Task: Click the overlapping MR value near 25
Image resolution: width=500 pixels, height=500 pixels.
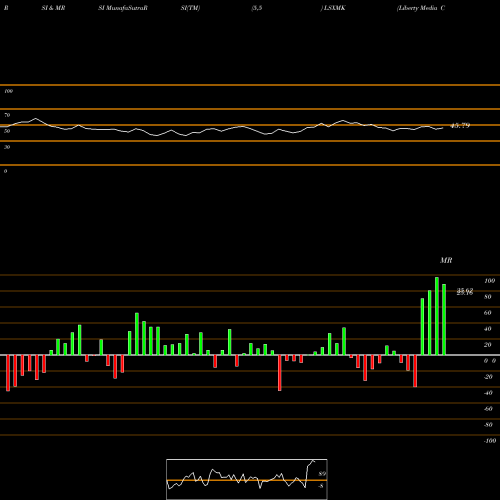Action: pos(465,292)
